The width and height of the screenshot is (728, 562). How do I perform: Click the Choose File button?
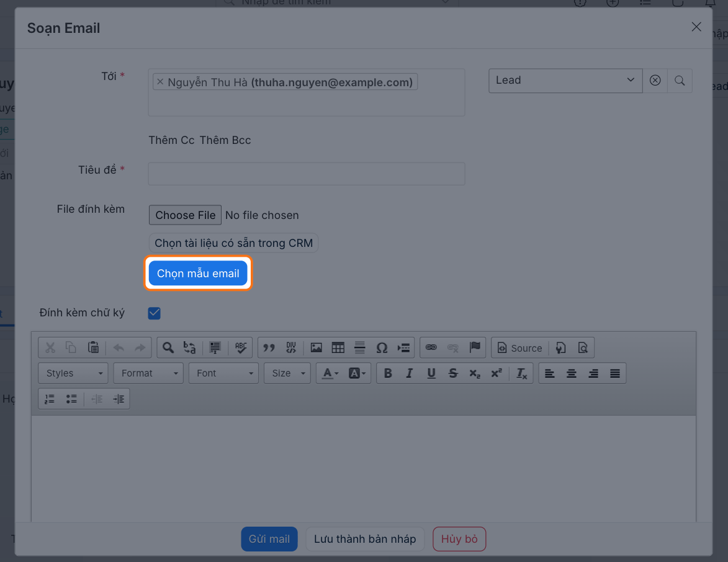pyautogui.click(x=185, y=215)
